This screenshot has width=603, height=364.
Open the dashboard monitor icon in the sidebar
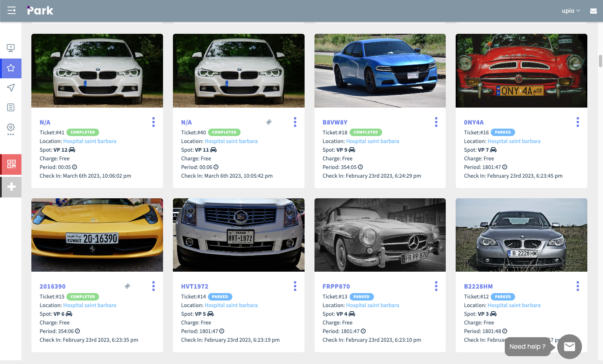[11, 48]
